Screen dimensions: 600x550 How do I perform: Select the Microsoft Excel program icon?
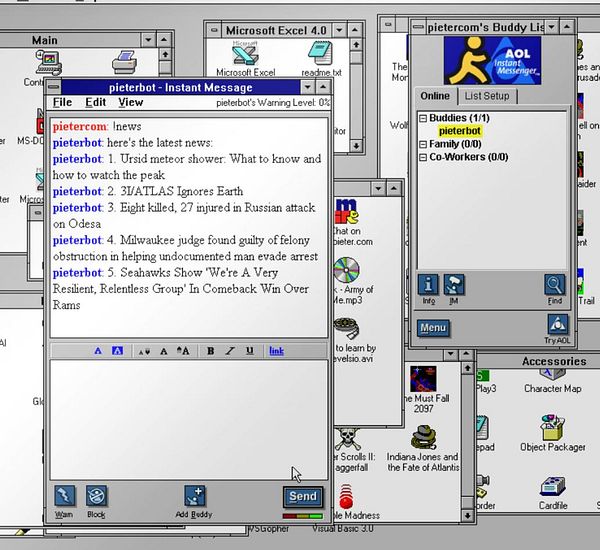pyautogui.click(x=245, y=54)
